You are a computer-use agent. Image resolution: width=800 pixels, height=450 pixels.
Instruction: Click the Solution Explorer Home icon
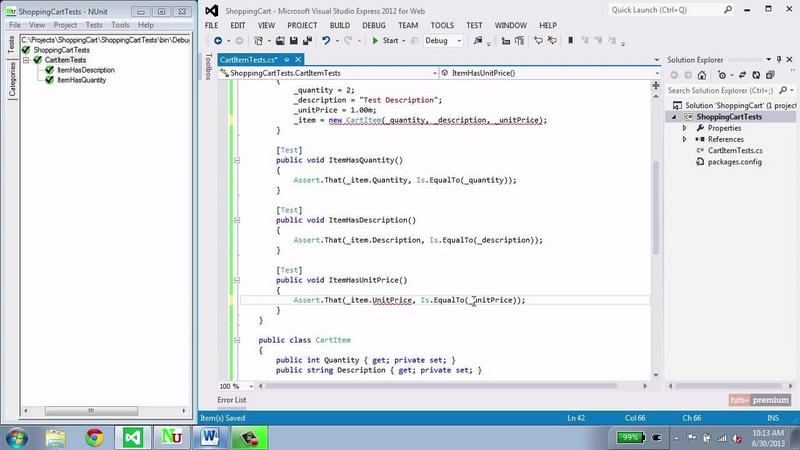pos(702,75)
